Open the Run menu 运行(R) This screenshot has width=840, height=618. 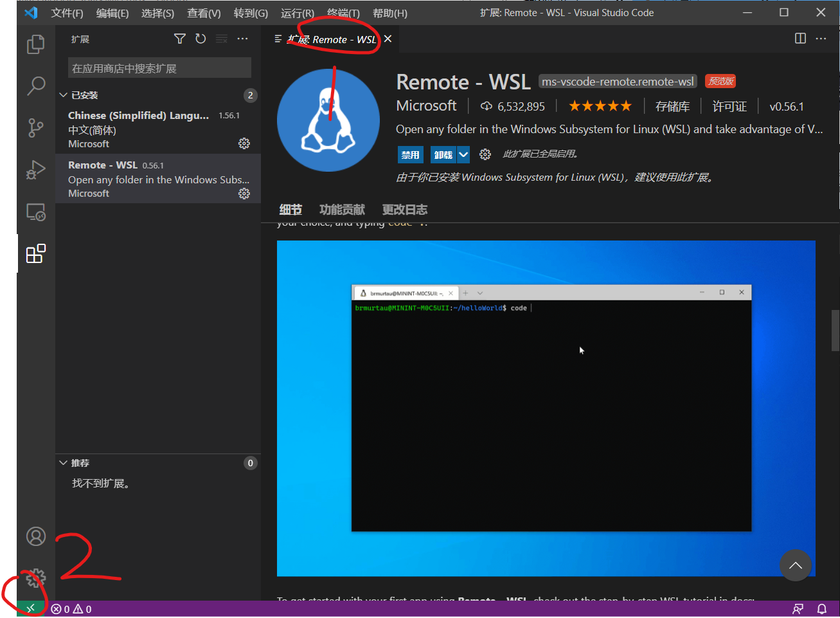tap(298, 13)
